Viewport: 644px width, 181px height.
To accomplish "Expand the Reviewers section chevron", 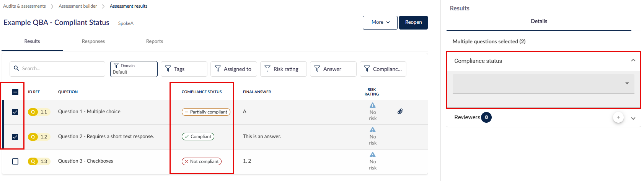I will pyautogui.click(x=633, y=118).
